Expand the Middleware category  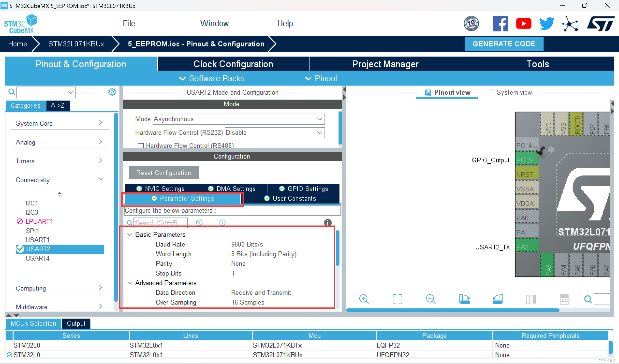pyautogui.click(x=60, y=307)
